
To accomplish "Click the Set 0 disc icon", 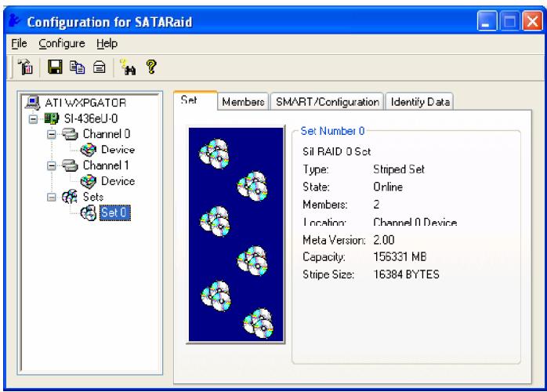I will [x=89, y=212].
